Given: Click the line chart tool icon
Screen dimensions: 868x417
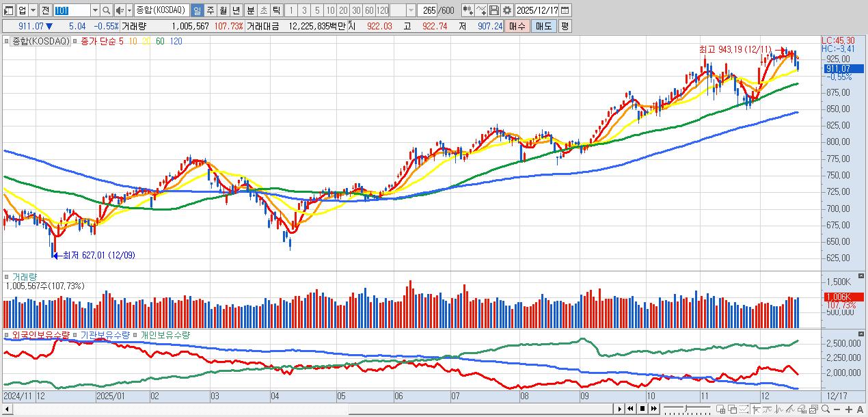Looking at the screenshot, I should click(480, 11).
